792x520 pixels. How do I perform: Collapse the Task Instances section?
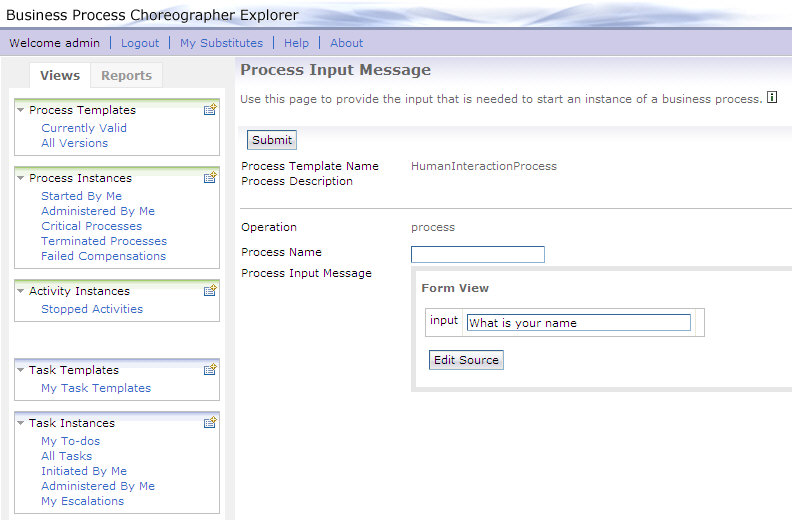[21, 424]
